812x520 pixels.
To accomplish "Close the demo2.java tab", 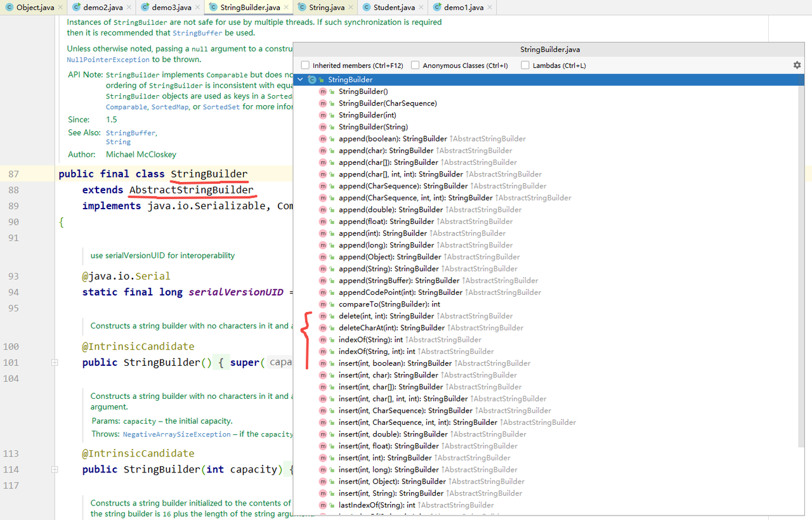I will 129,8.
